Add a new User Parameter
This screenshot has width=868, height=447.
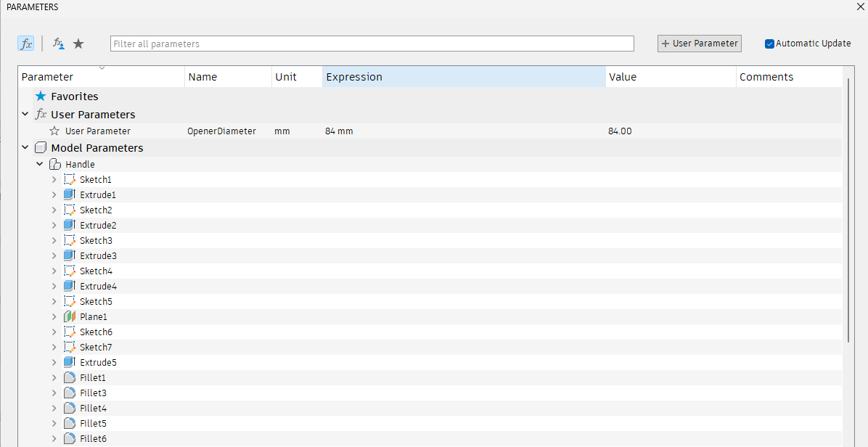tap(699, 43)
